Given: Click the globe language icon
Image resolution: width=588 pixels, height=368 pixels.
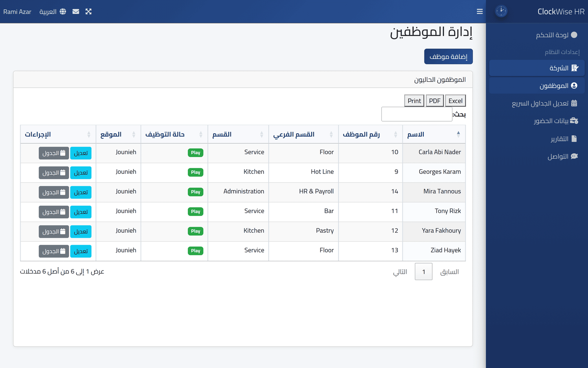Looking at the screenshot, I should click(63, 11).
